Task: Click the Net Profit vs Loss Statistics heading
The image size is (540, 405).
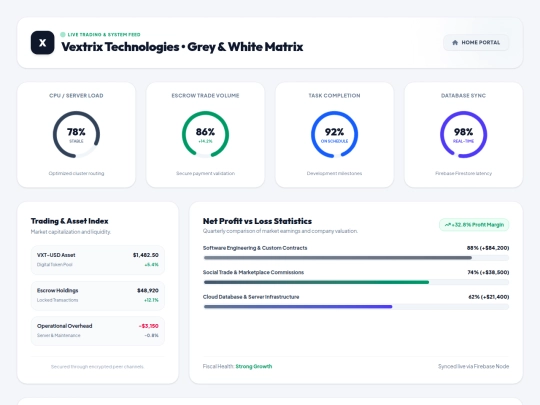Action: coord(257,221)
